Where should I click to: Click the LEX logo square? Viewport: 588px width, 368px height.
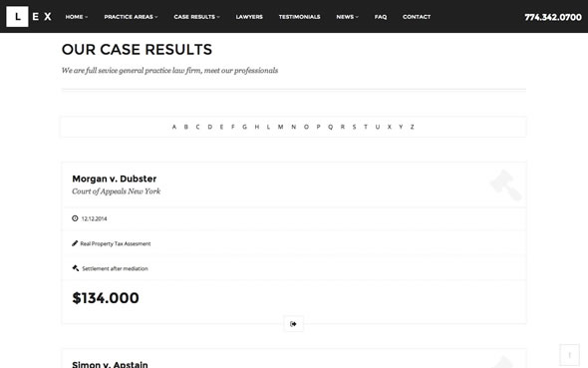[17, 17]
